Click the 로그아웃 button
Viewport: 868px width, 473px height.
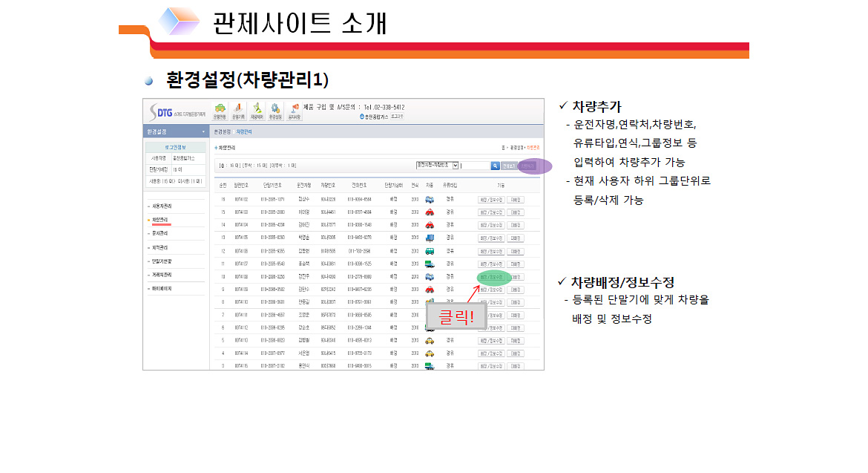click(x=397, y=117)
